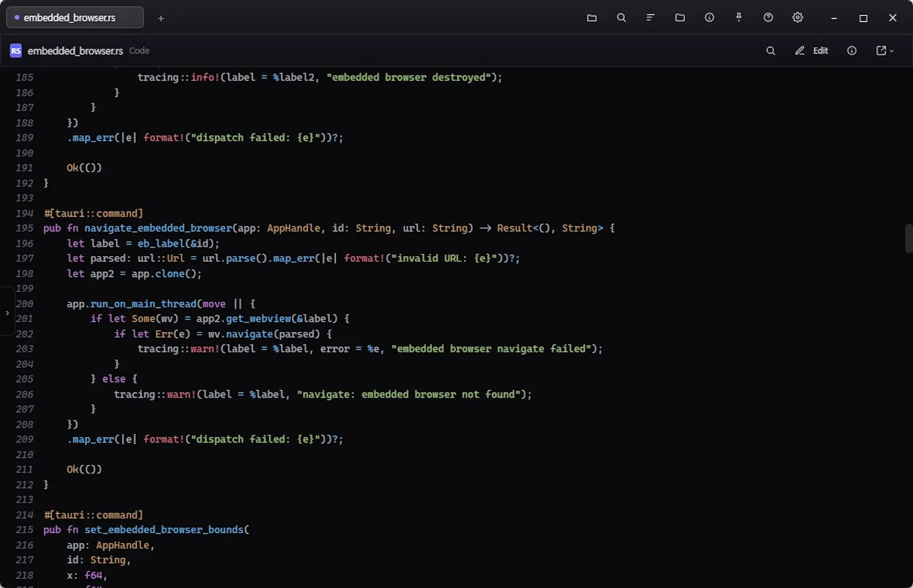This screenshot has width=913, height=588.
Task: Click app.clone() on line 198
Action: (164, 274)
